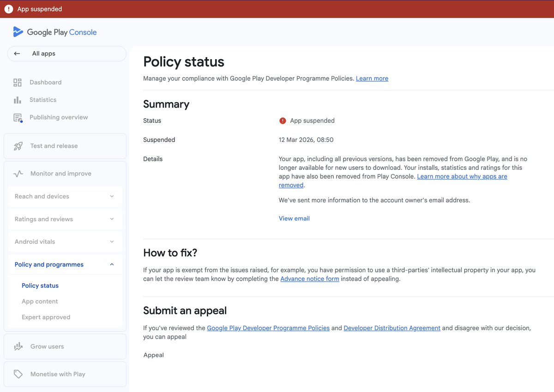Click the Google Play Console title text
Screen dimensions: 554x392
(62, 32)
